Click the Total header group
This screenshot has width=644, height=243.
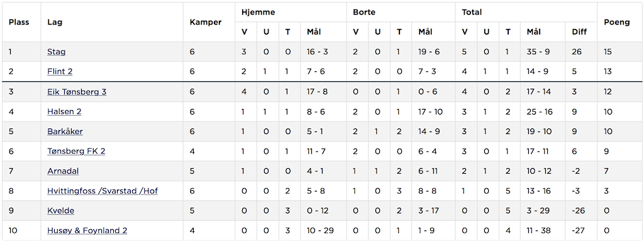point(472,13)
